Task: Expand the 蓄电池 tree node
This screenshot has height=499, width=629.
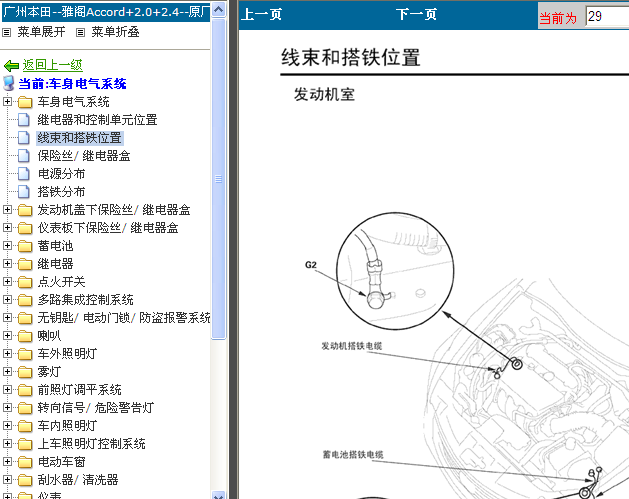Action: pyautogui.click(x=7, y=245)
